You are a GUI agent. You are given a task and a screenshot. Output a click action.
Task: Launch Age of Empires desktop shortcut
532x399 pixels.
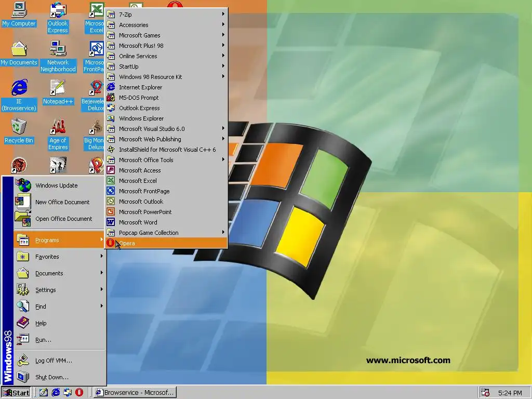(58, 135)
